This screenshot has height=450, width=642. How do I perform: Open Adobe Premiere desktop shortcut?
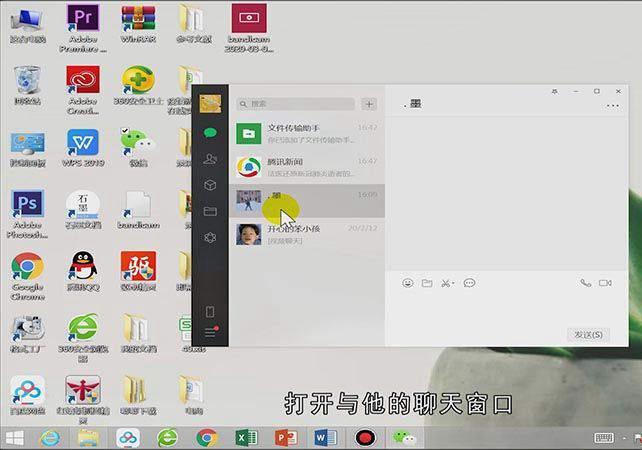83,28
